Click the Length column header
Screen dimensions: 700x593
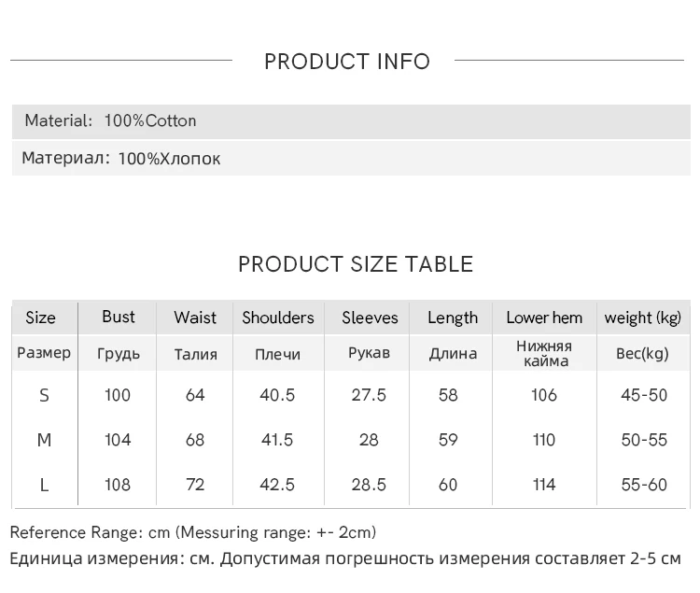pos(453,318)
